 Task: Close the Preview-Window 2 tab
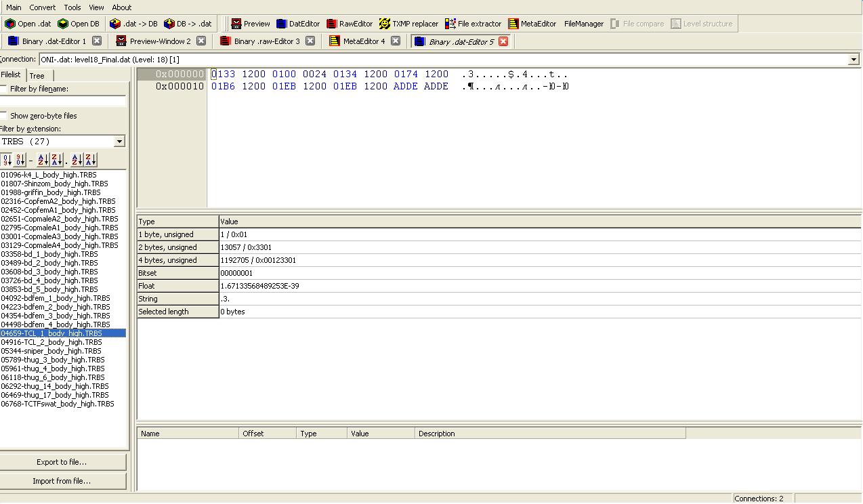[x=201, y=41]
